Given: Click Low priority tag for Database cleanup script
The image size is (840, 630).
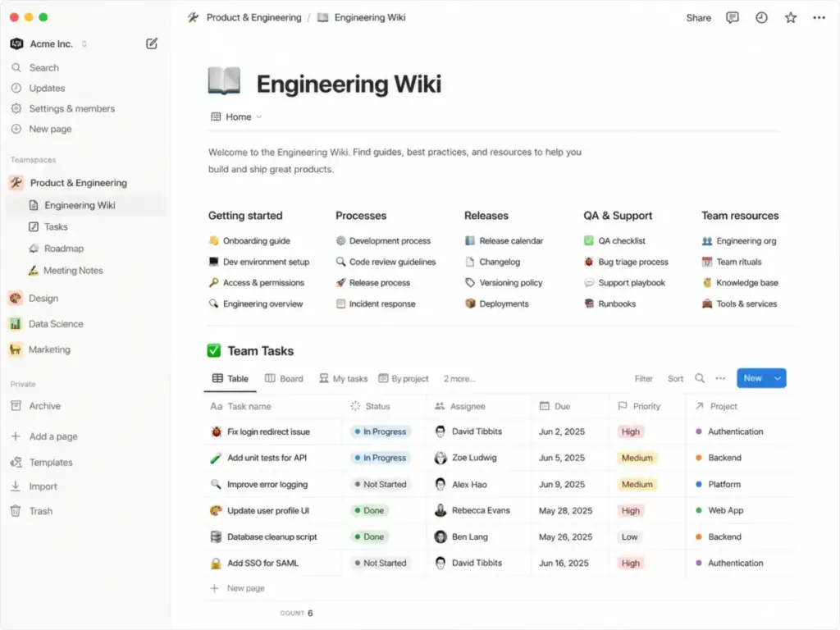Looking at the screenshot, I should point(629,536).
